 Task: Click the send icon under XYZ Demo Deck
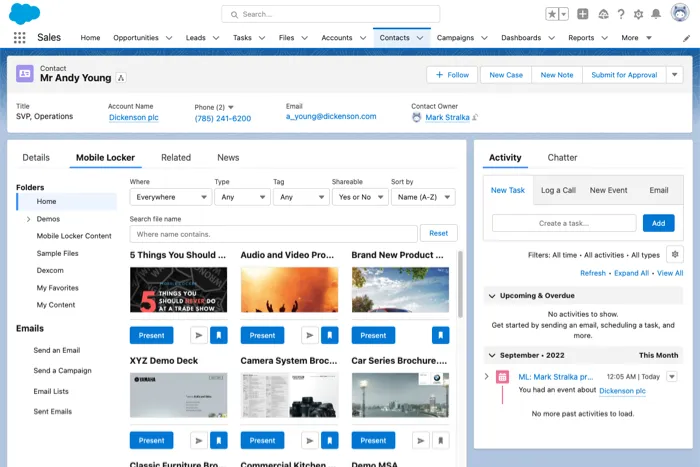[x=199, y=441]
